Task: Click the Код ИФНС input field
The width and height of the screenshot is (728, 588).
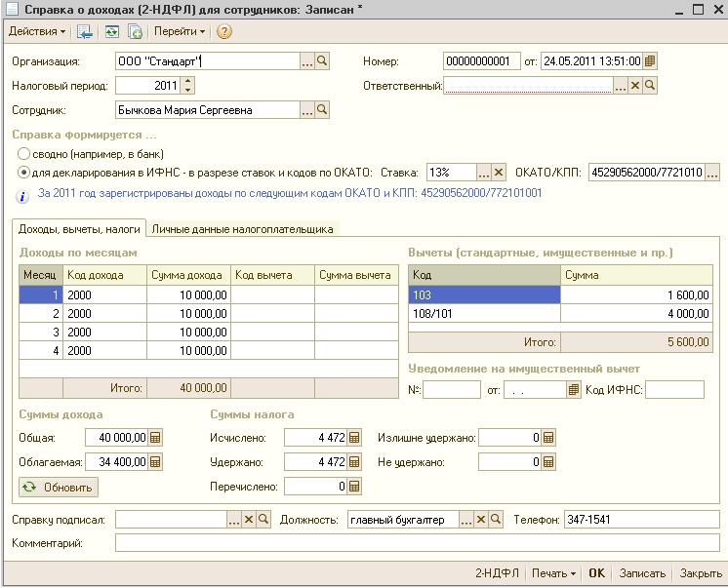Action: (x=674, y=390)
